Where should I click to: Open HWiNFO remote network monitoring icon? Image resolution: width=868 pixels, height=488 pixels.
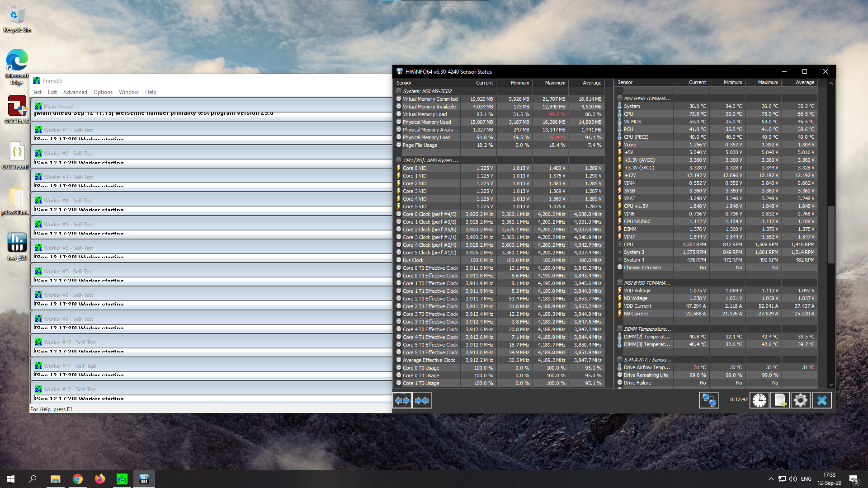click(x=709, y=400)
